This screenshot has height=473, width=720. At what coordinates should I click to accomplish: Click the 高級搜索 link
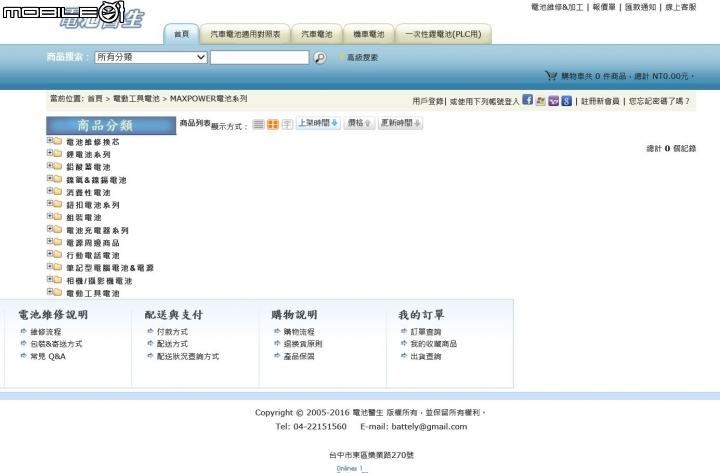tap(362, 57)
